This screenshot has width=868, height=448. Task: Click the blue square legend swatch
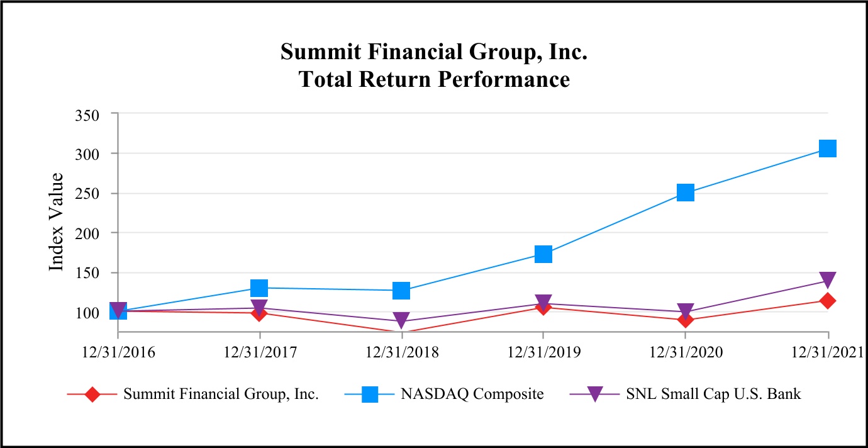(x=370, y=395)
